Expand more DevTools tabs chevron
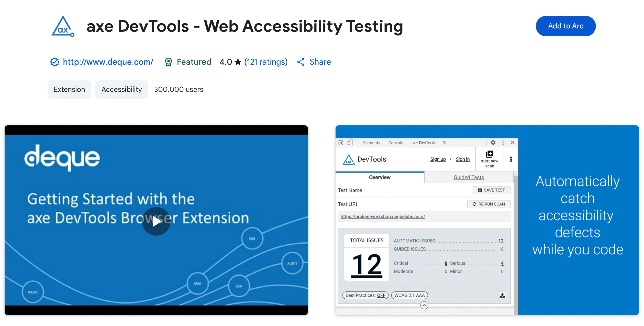Screen dimensions: 644x326 click(444, 143)
